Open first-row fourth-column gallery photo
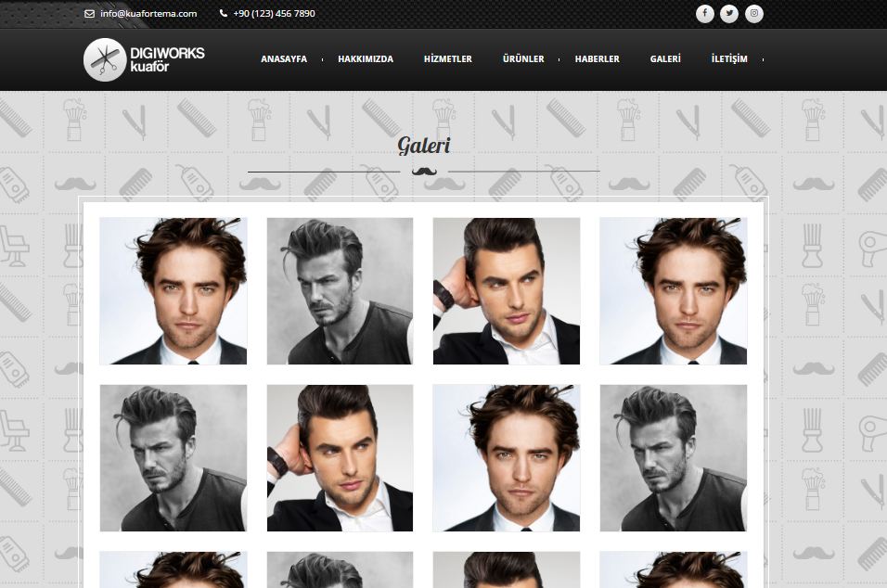The image size is (887, 588). pyautogui.click(x=674, y=291)
